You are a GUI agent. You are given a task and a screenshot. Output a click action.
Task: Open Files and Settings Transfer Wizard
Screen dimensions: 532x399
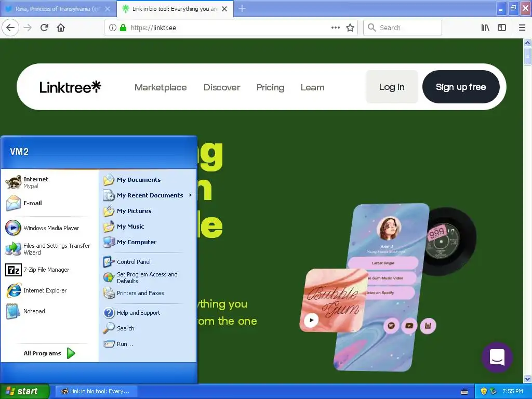click(49, 249)
